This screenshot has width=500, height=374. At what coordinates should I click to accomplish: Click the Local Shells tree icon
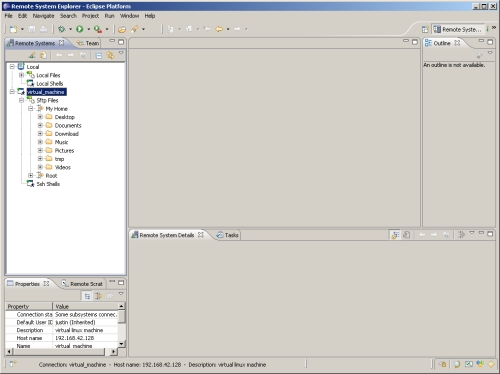point(30,83)
